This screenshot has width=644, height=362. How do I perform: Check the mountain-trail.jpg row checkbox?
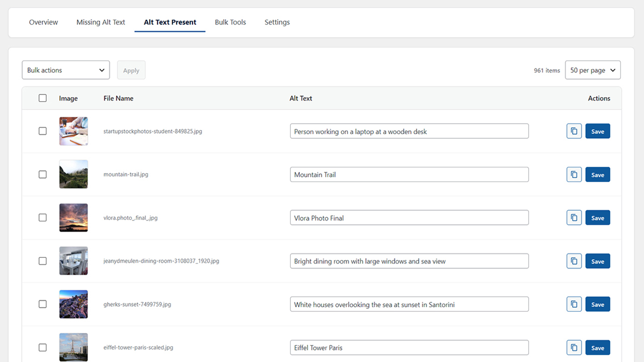[43, 174]
